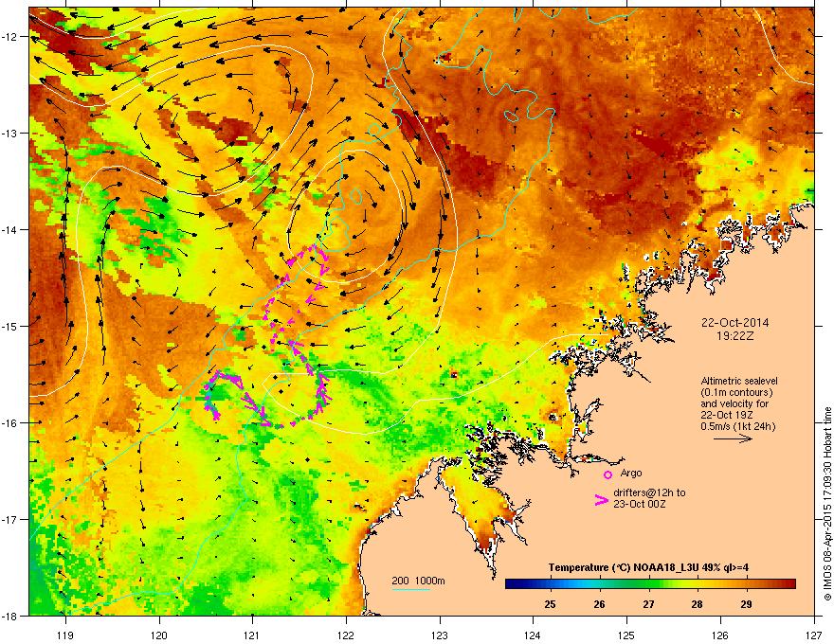This screenshot has width=834, height=644.
Task: Click the 122 longitude axis label
Action: (x=346, y=635)
